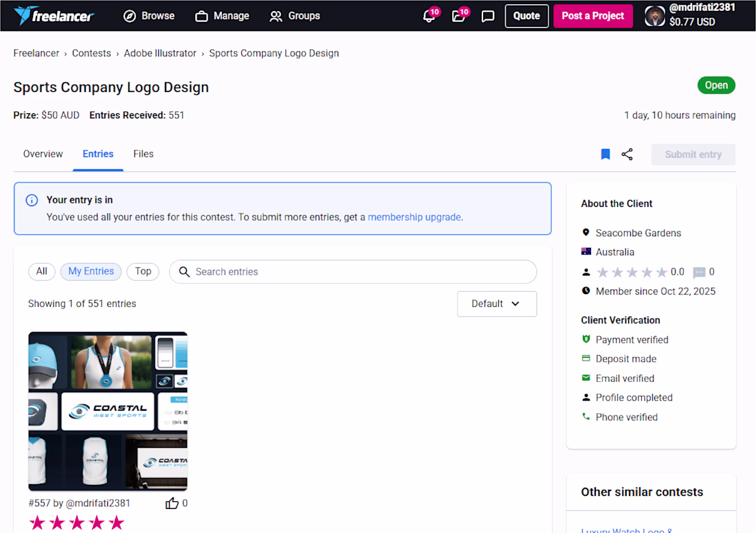The image size is (756, 533).
Task: Open the Coastal West Sports entry thumbnail
Action: (108, 411)
